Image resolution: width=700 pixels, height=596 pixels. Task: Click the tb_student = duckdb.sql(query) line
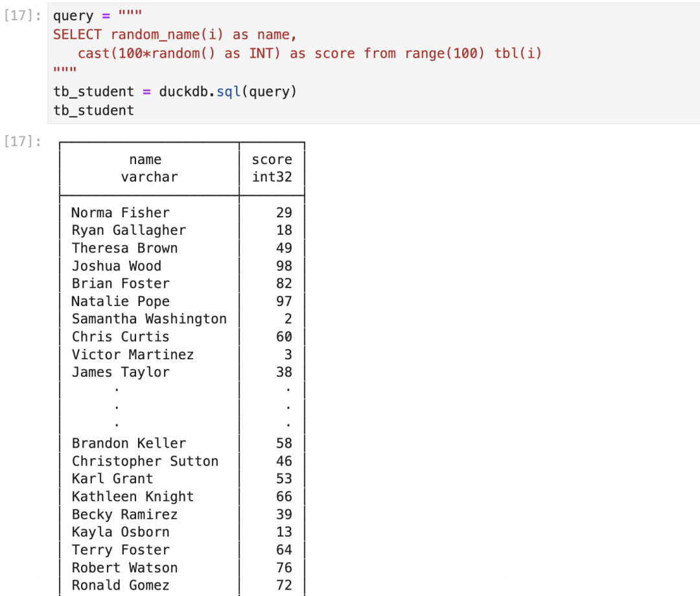tap(175, 91)
